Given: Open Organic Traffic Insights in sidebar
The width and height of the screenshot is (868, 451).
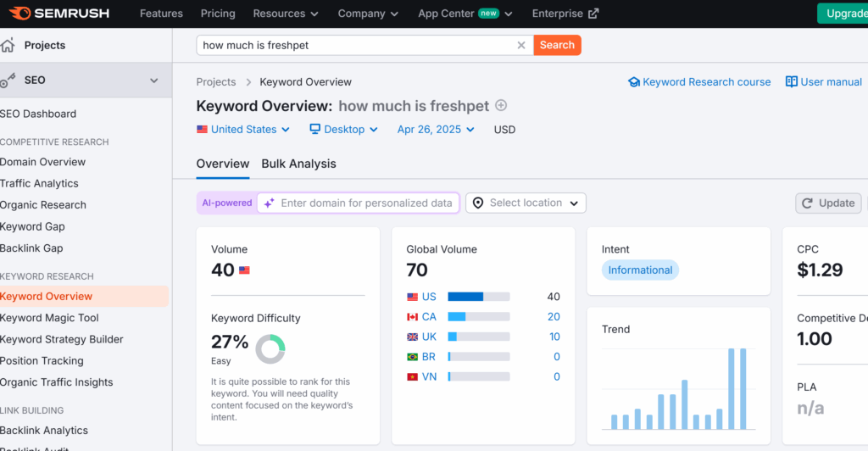Looking at the screenshot, I should coord(57,382).
